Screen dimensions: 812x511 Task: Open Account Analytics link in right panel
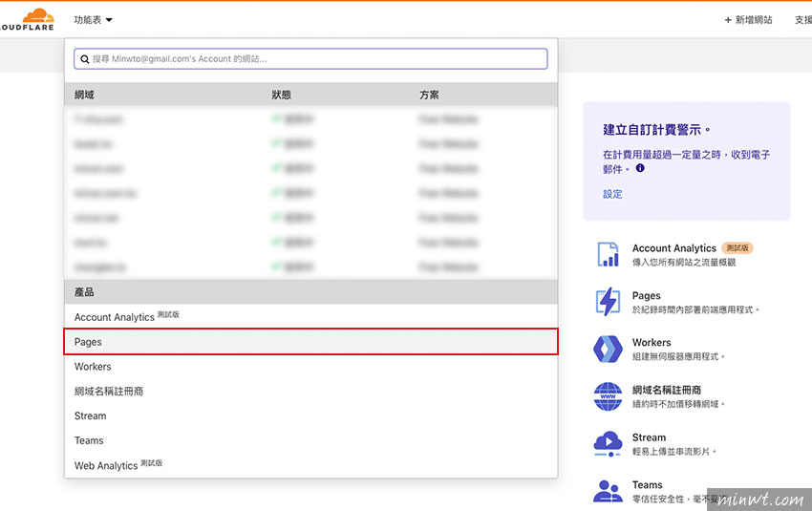coord(674,248)
